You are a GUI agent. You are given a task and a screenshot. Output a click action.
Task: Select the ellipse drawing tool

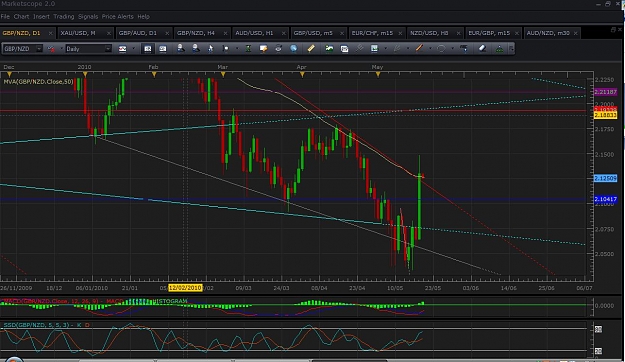(441, 48)
